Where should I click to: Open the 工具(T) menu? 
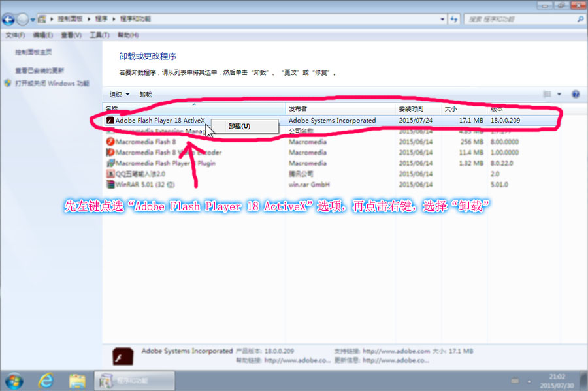99,35
